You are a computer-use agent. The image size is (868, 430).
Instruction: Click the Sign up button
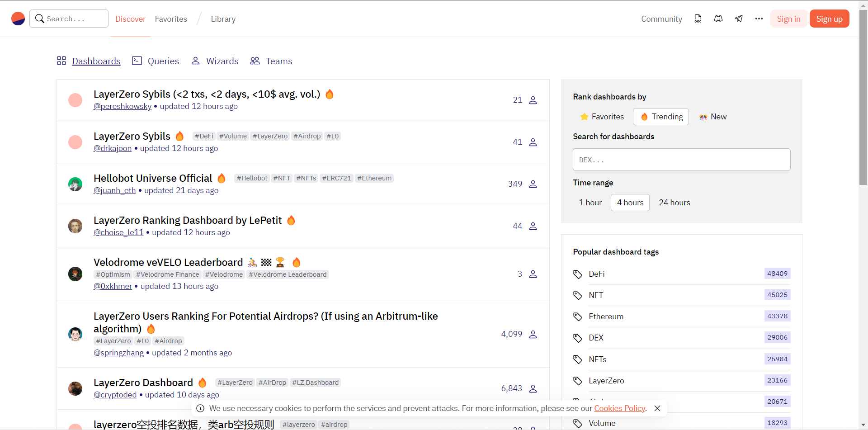coord(829,19)
